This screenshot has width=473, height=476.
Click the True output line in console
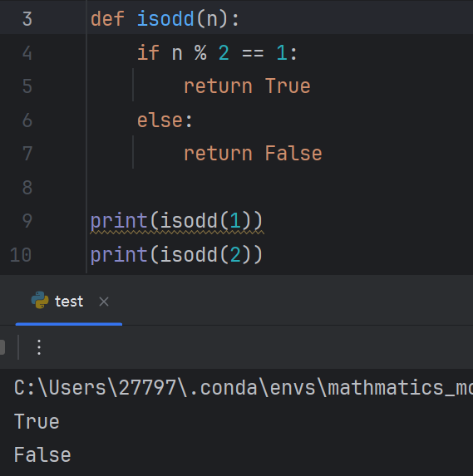click(x=37, y=422)
